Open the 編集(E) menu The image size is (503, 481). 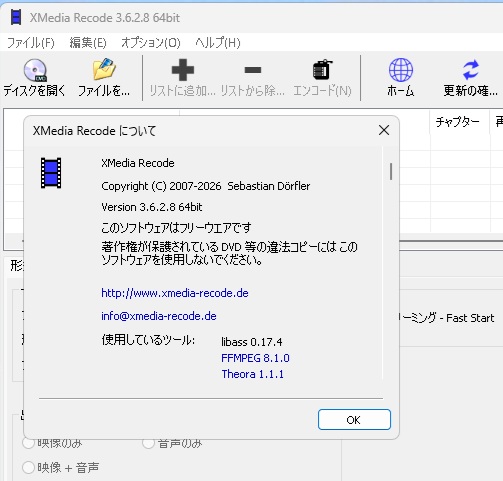pos(88,43)
